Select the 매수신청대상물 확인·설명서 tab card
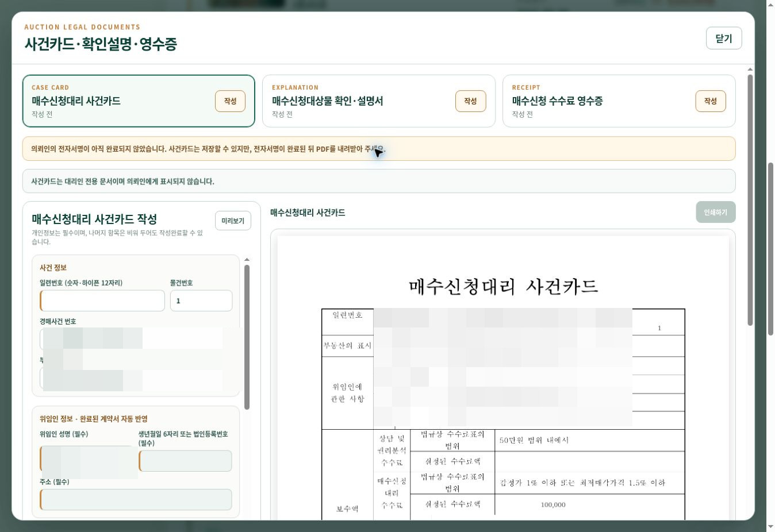 click(x=379, y=101)
